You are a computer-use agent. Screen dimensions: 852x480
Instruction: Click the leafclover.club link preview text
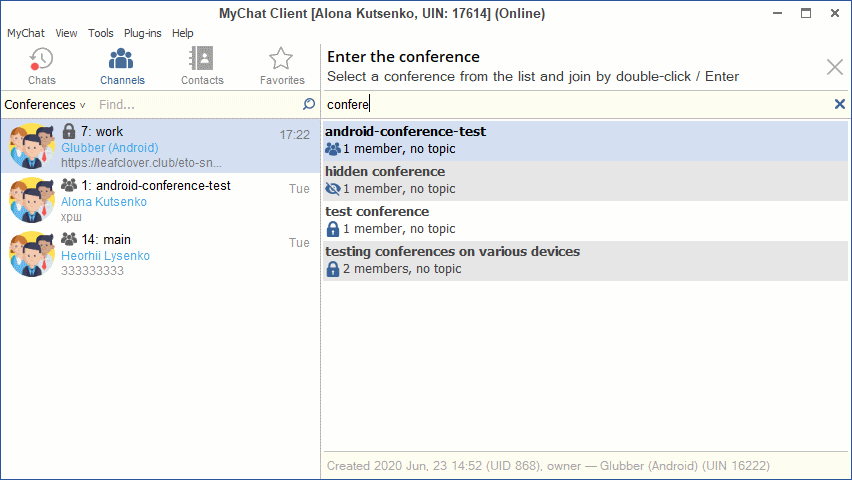point(141,163)
